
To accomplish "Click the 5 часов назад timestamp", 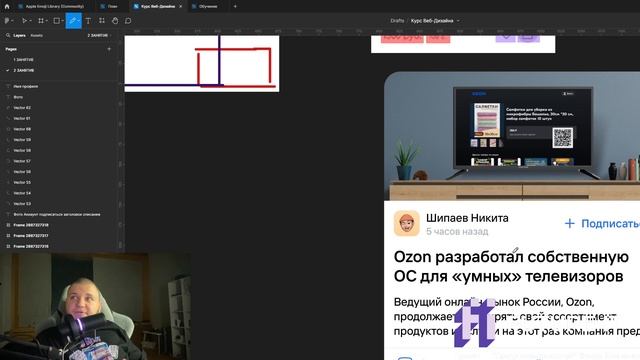I will pyautogui.click(x=457, y=231).
